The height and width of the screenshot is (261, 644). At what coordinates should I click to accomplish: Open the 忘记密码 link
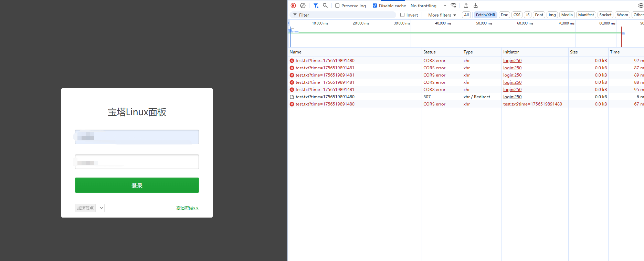point(188,208)
